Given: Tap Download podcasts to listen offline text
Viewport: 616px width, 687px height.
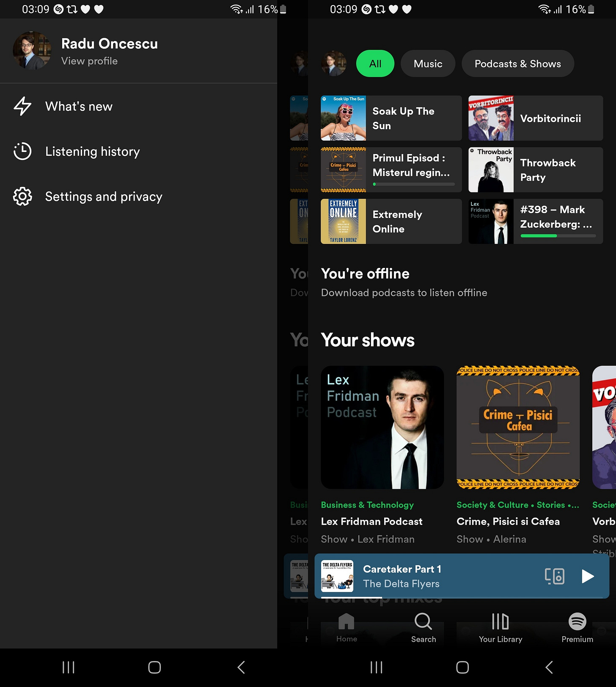Looking at the screenshot, I should (404, 292).
